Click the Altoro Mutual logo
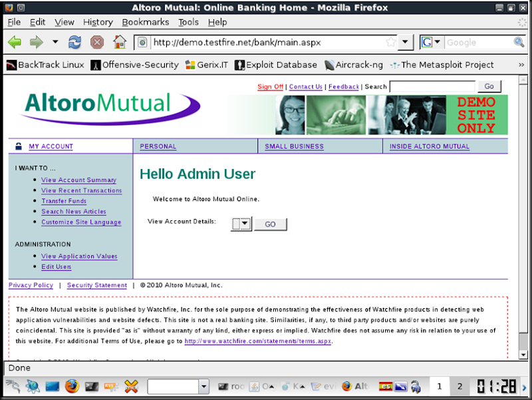The height and width of the screenshot is (400, 532). click(110, 108)
